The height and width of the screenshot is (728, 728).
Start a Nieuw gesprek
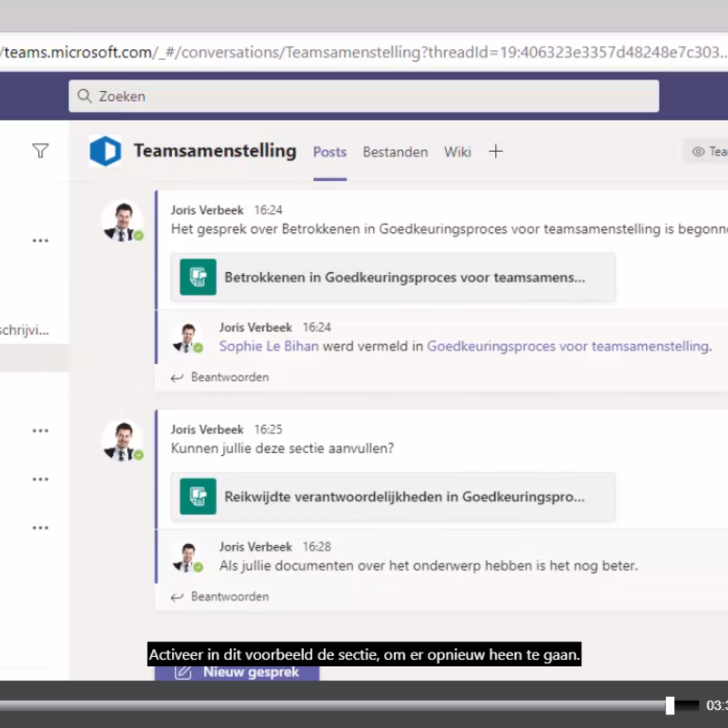point(237,672)
